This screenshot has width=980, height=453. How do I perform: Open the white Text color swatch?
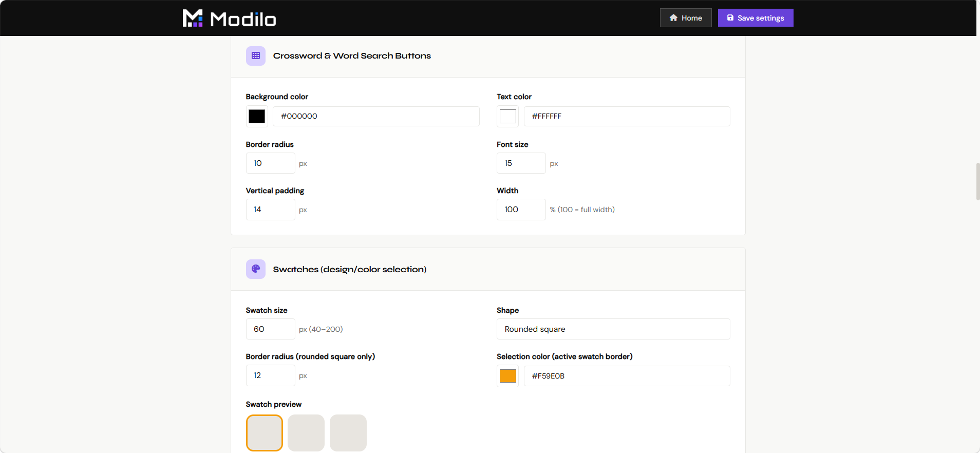click(508, 117)
